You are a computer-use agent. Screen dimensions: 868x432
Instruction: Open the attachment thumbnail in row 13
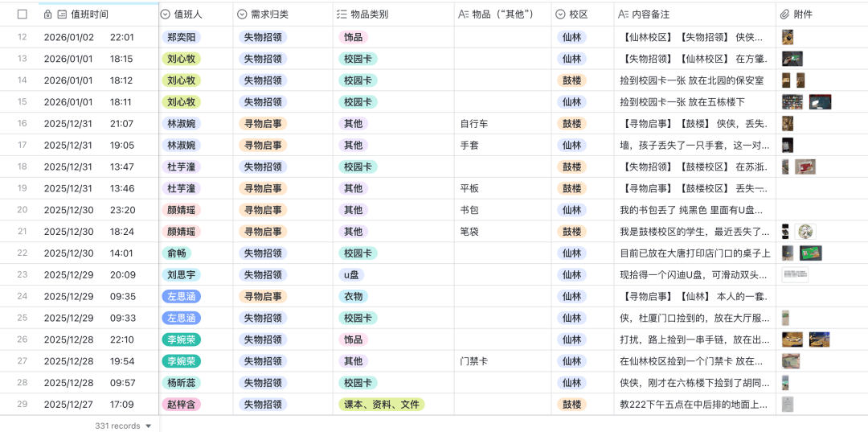792,59
